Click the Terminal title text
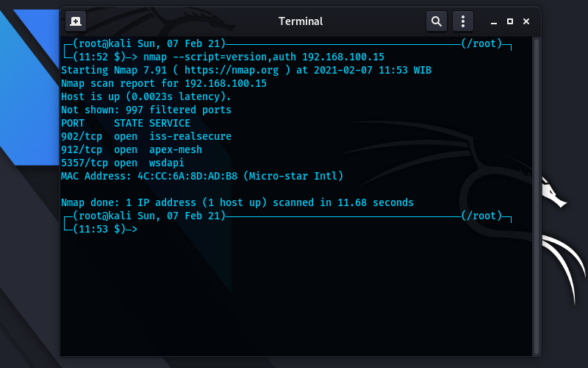 point(301,21)
